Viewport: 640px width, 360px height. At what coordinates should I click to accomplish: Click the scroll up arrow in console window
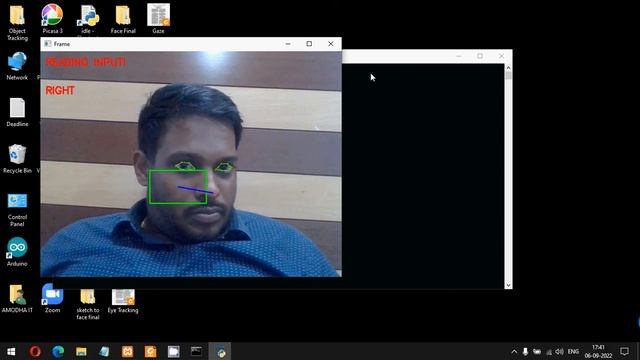click(508, 67)
